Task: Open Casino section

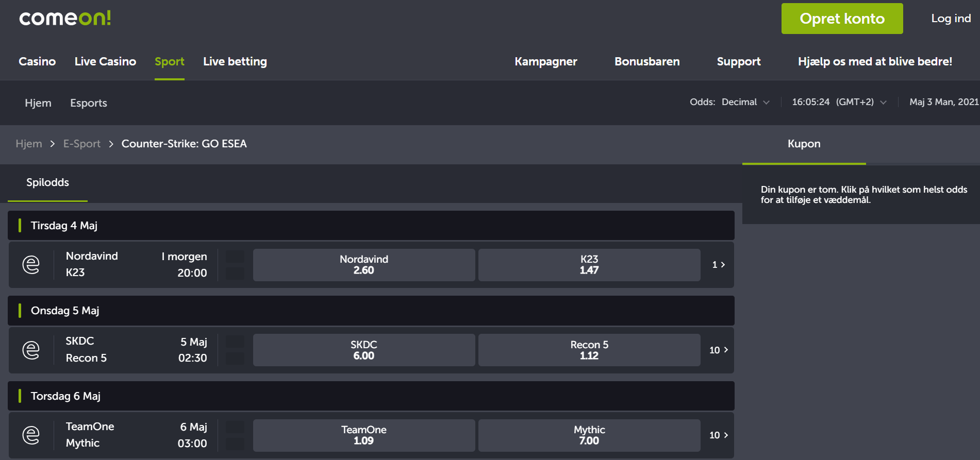Action: (37, 61)
